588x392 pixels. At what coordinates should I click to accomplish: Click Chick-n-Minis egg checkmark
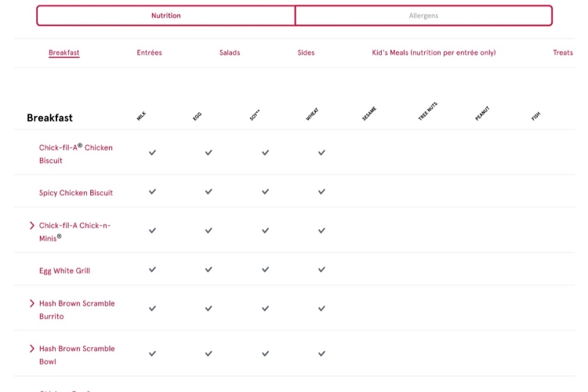click(x=209, y=230)
